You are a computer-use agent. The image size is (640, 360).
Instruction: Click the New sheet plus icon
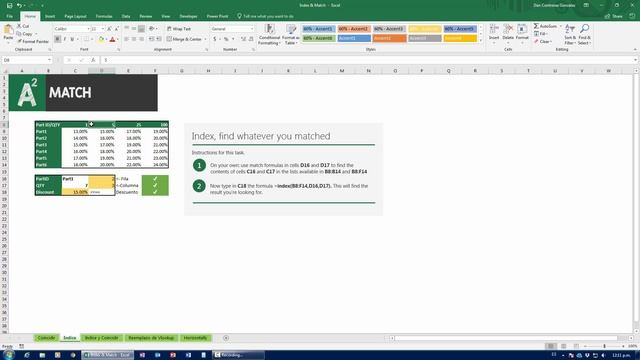point(226,338)
